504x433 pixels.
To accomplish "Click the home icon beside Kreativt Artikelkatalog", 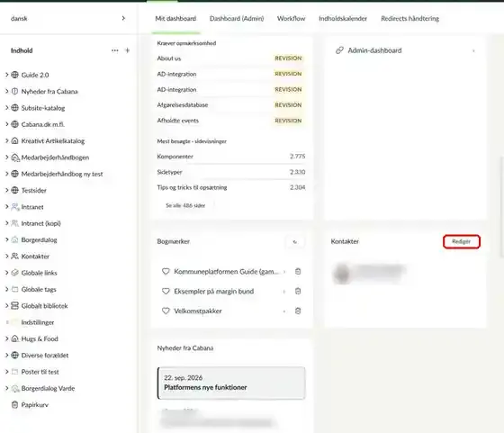I will click(x=14, y=140).
